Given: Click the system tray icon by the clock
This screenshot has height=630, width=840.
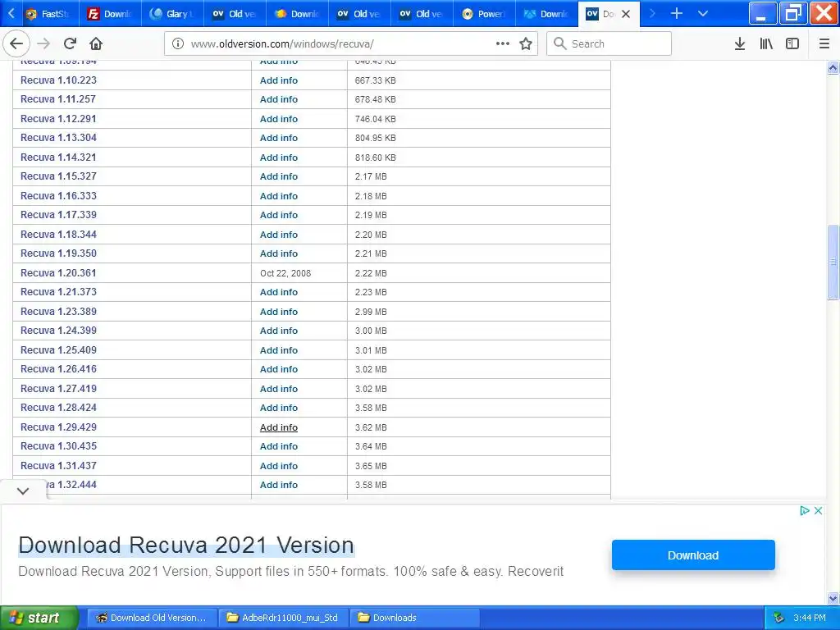Looking at the screenshot, I should pos(779,619).
